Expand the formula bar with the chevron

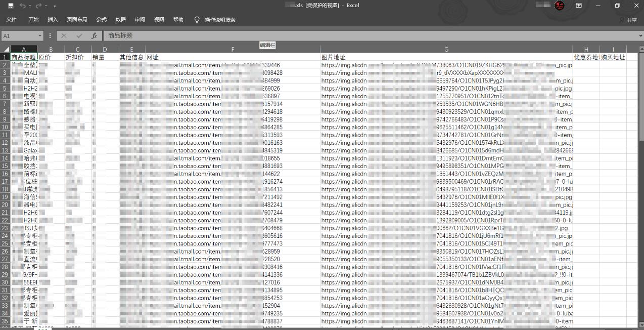coord(639,36)
